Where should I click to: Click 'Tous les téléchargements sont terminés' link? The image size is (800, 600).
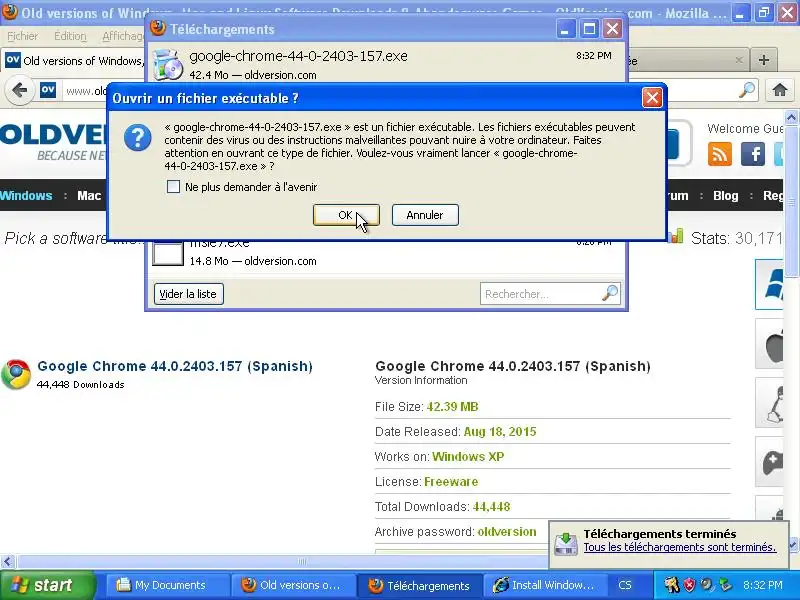click(x=680, y=547)
